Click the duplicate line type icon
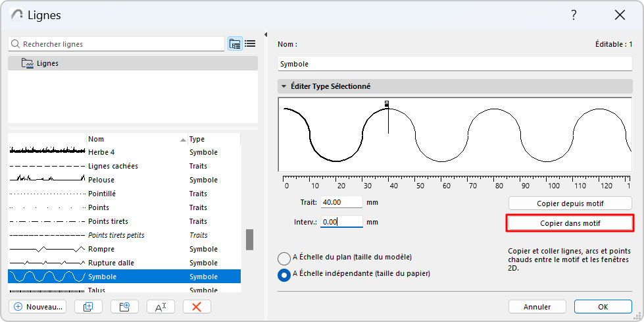644x322 pixels. pos(88,307)
